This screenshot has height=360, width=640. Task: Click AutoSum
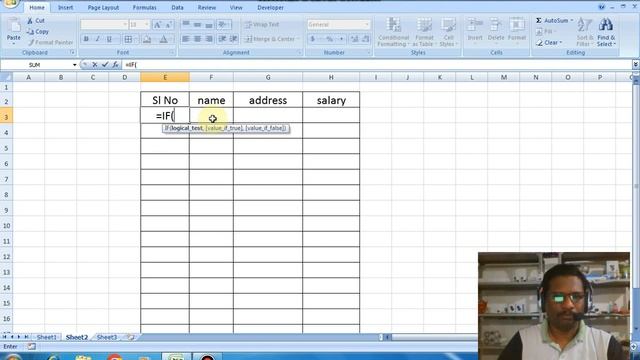coord(554,20)
